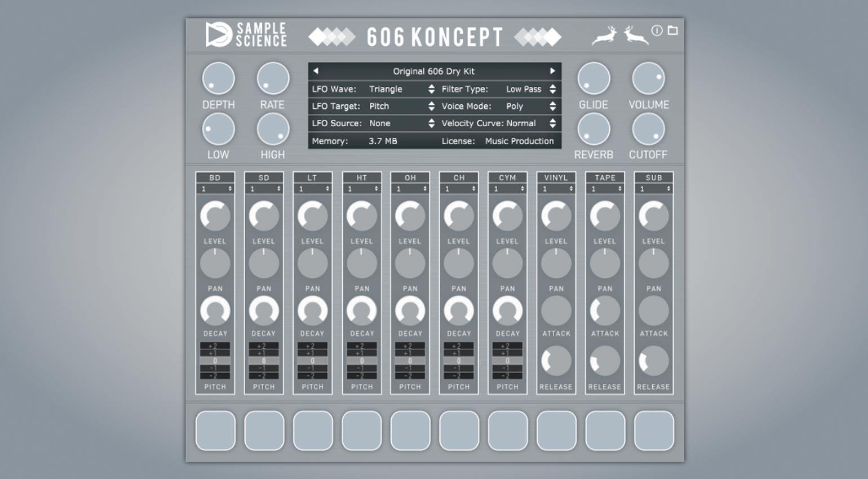Trigger the BD drum pad

(x=215, y=431)
